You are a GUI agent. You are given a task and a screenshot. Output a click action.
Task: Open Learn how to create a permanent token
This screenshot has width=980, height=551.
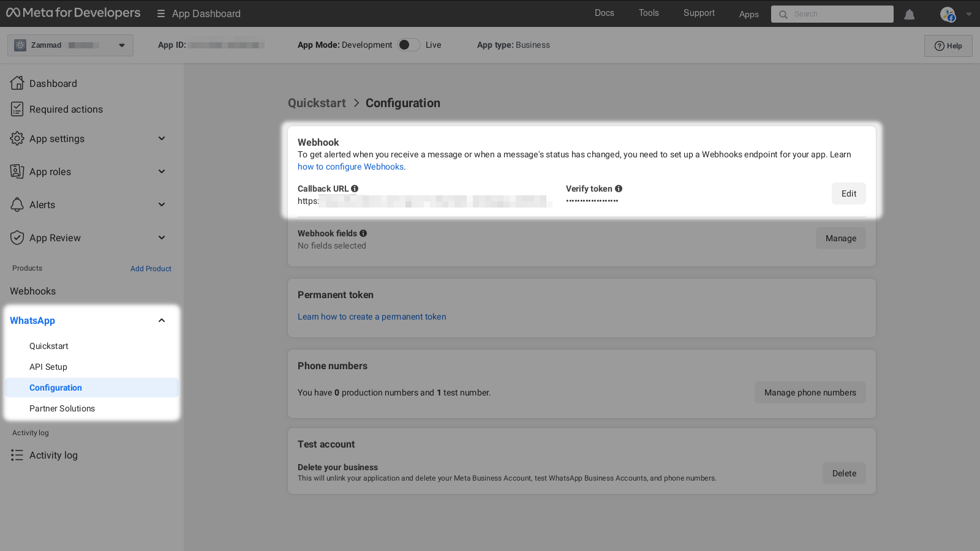click(372, 317)
